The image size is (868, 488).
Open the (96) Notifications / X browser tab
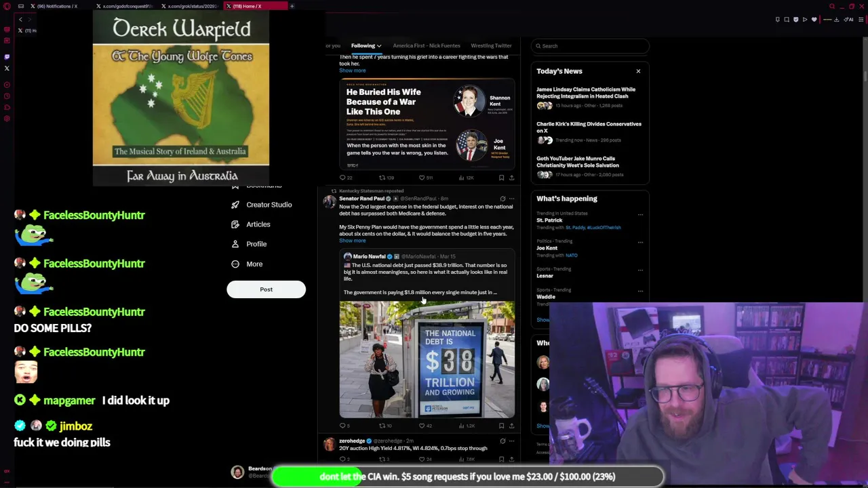pyautogui.click(x=58, y=6)
